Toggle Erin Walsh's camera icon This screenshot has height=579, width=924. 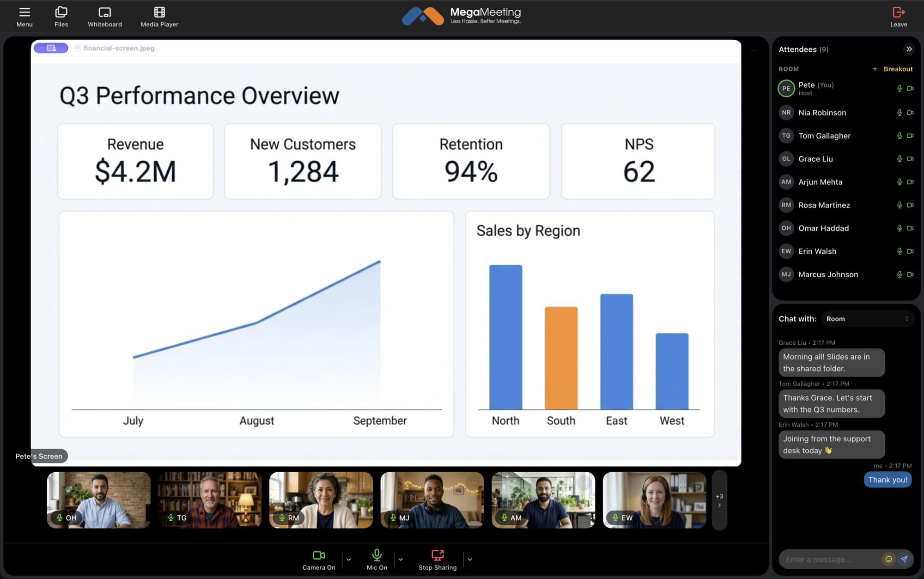910,251
